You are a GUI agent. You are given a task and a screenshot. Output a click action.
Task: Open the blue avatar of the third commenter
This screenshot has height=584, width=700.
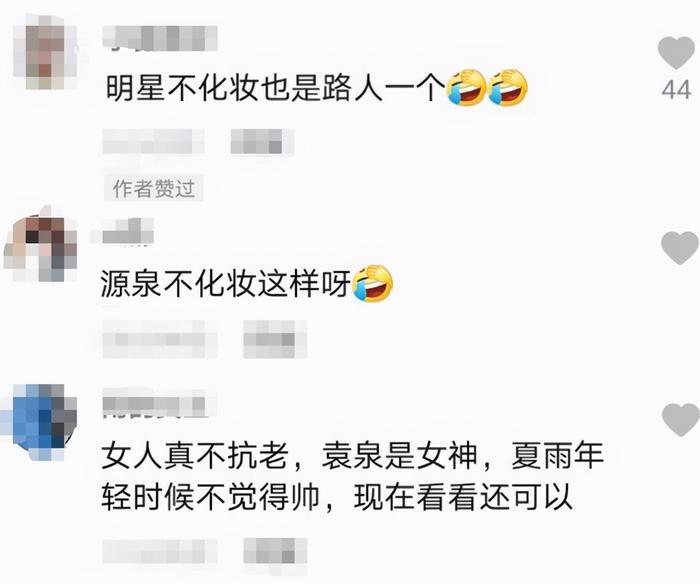(38, 422)
